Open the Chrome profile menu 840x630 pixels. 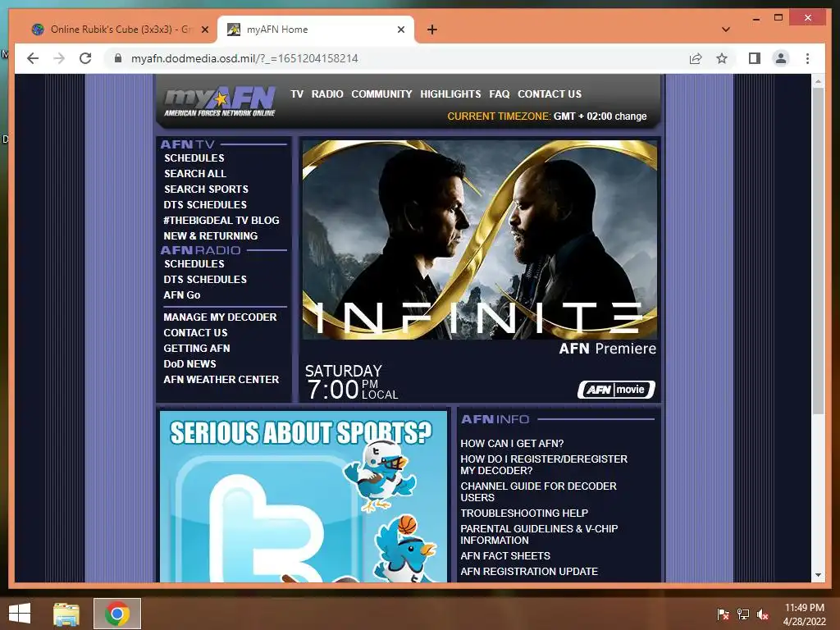(781, 58)
